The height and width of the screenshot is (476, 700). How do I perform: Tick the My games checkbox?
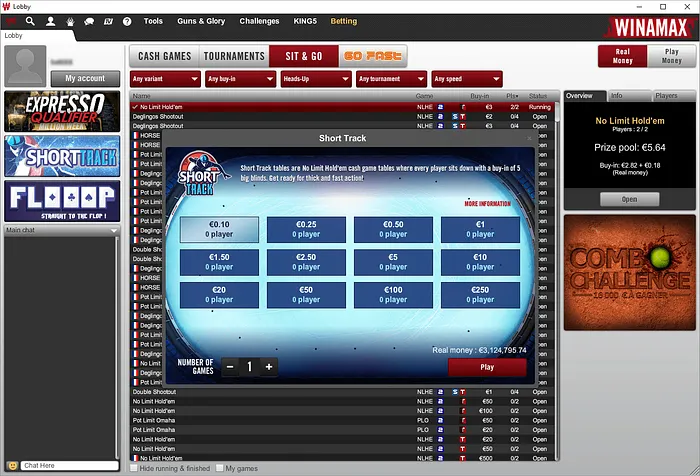point(219,467)
